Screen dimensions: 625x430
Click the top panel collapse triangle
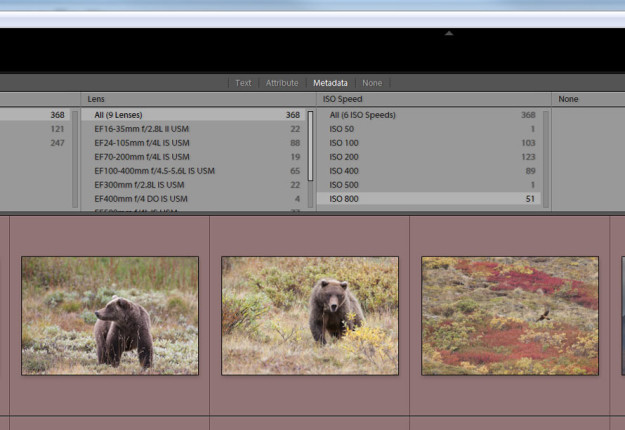point(449,33)
